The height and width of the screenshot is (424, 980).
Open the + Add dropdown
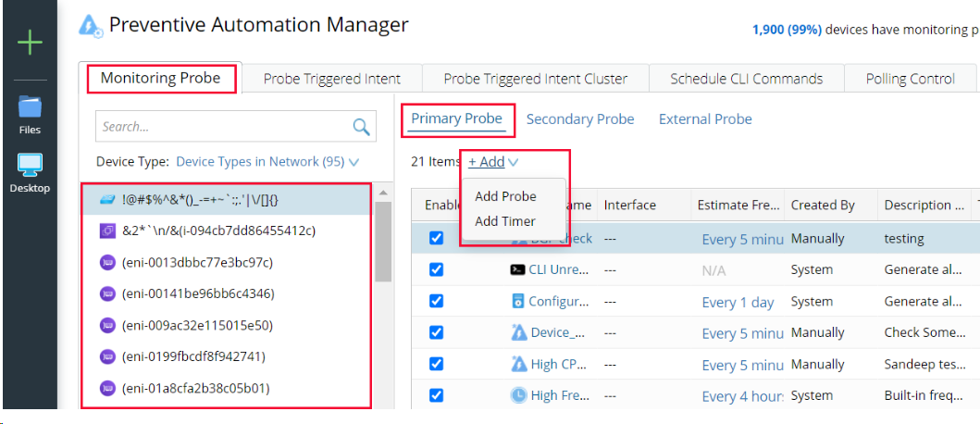[x=492, y=162]
